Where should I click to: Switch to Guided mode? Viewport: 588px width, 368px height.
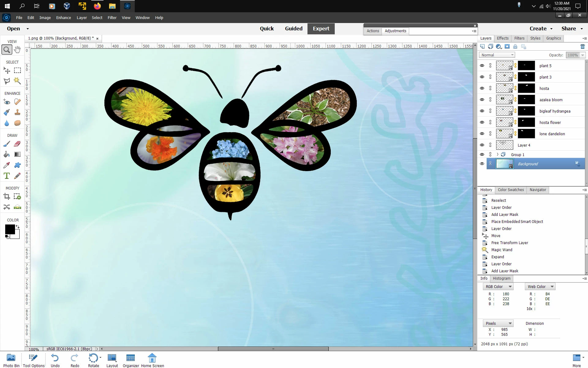[x=293, y=29]
